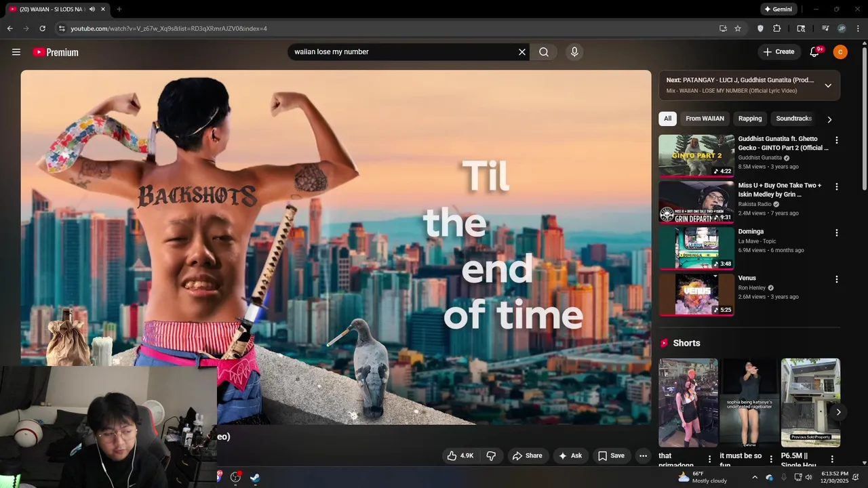Expand the Mix playlist panel

tap(828, 85)
